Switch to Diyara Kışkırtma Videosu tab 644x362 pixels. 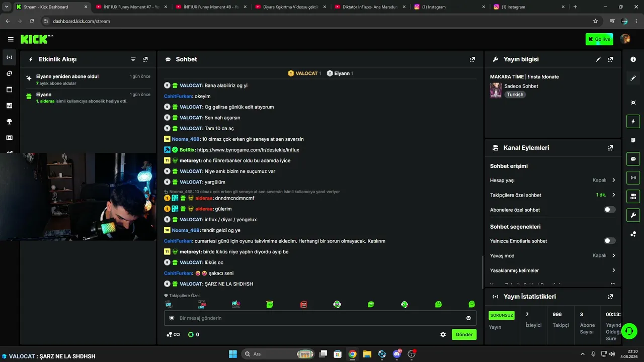[x=291, y=7]
